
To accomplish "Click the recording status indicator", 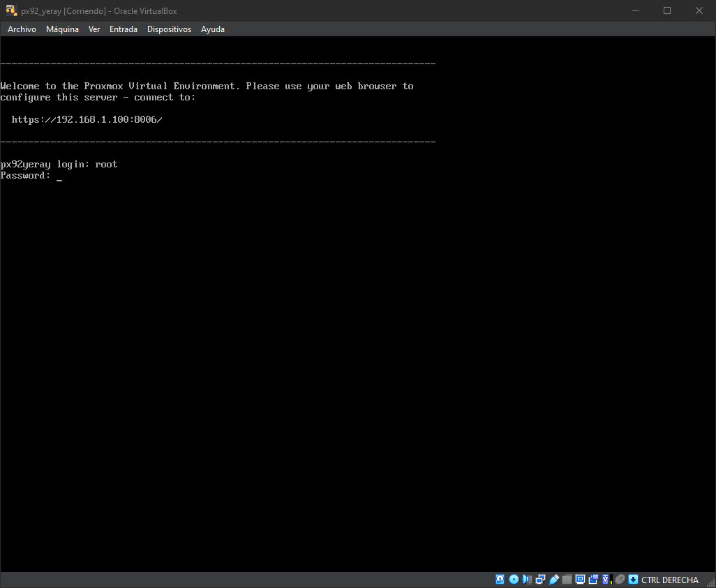I will [593, 580].
